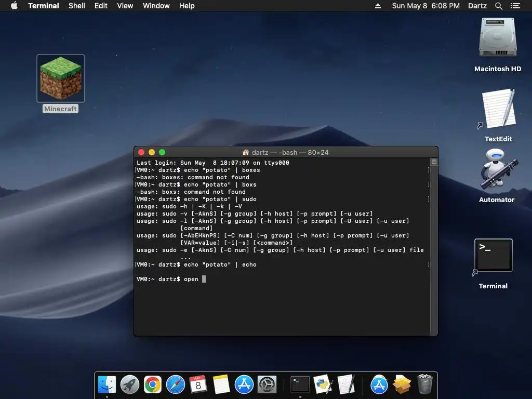Viewport: 532px width, 399px height.
Task: Select the Terminal icon in the Dock
Action: coord(300,384)
